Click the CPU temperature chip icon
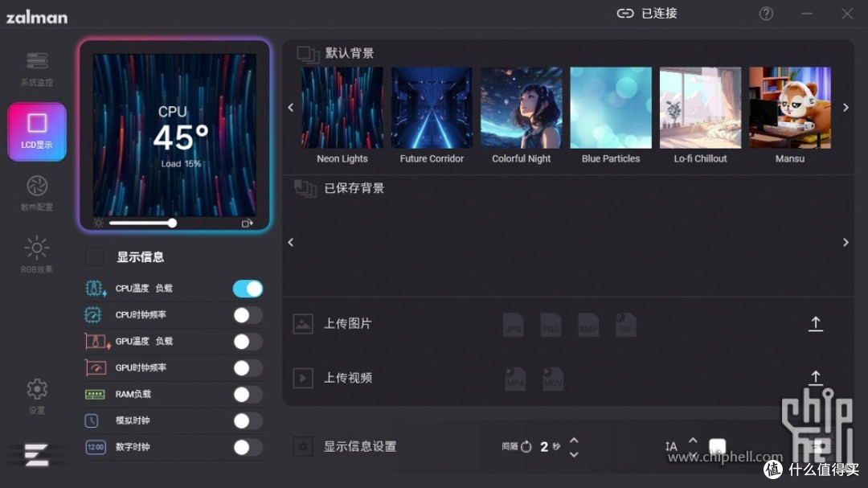 pos(95,289)
